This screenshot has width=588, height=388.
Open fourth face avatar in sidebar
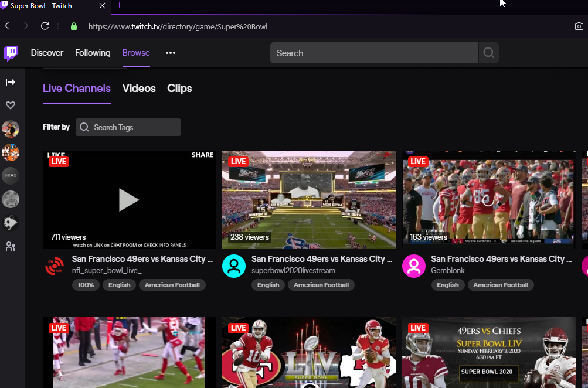coord(11,199)
